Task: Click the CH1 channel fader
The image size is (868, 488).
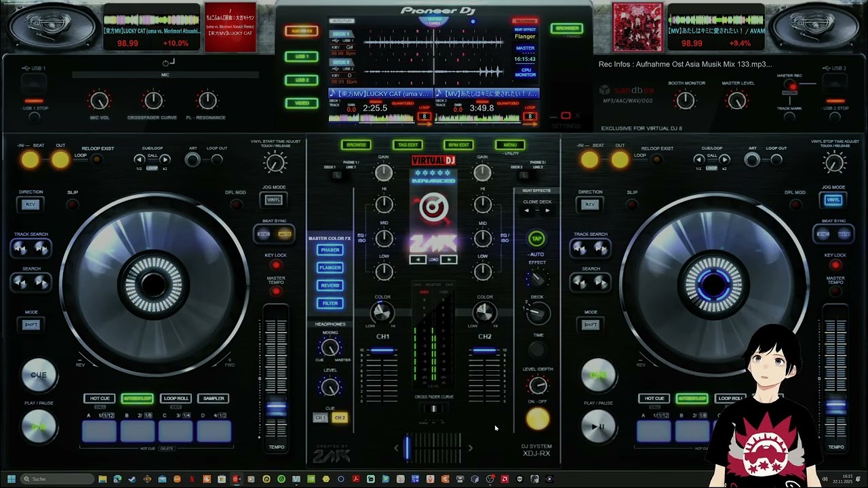Action: tap(382, 351)
